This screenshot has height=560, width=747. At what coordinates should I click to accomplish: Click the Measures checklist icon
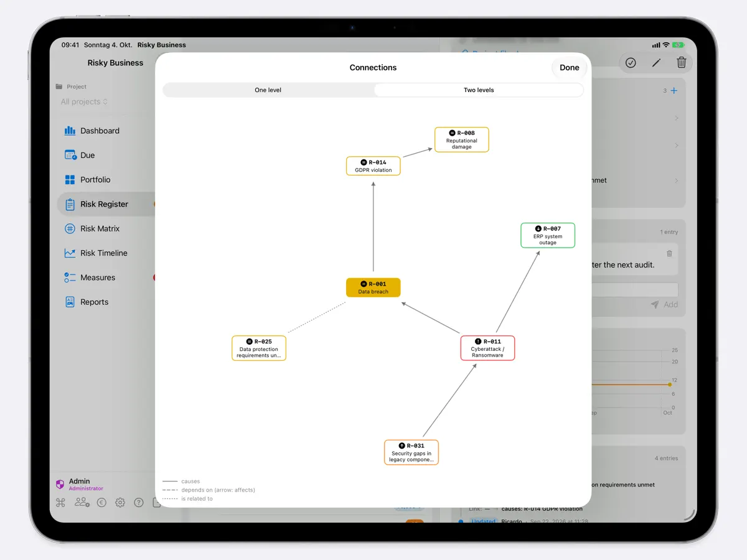point(70,278)
